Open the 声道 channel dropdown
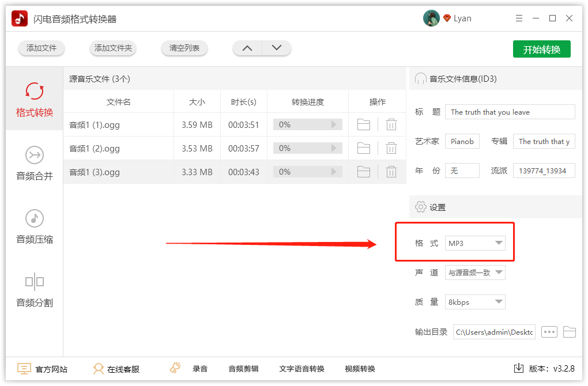 (475, 273)
